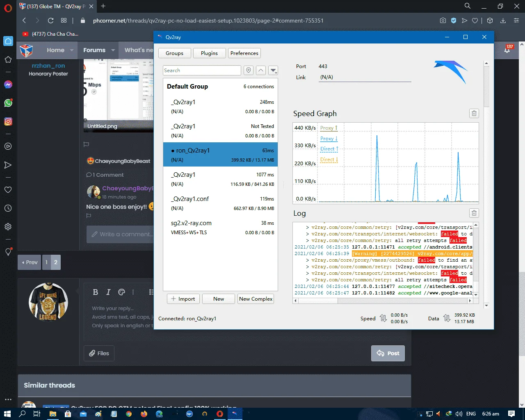The width and height of the screenshot is (525, 420).
Task: Go back in the Opera browser
Action: pyautogui.click(x=24, y=21)
